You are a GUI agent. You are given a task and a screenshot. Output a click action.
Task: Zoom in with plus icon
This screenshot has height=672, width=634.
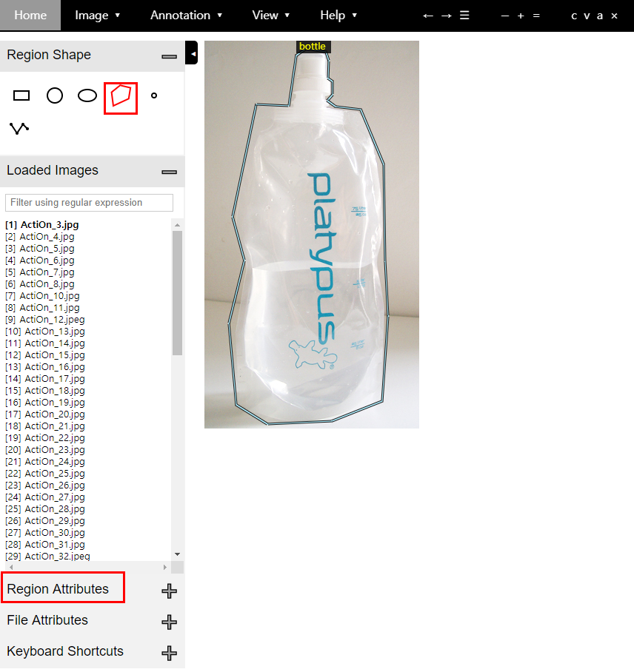tap(521, 16)
